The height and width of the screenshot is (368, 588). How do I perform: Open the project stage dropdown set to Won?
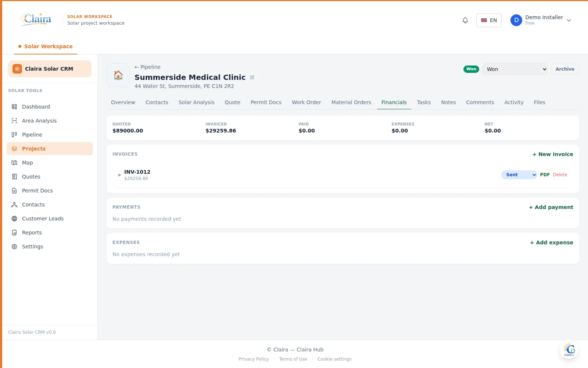[x=515, y=69]
